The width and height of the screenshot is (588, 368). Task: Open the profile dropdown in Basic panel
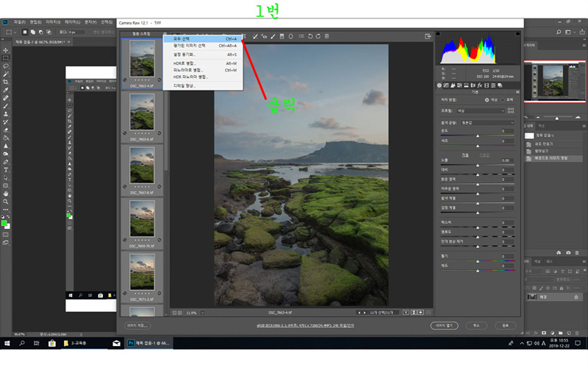pos(481,111)
